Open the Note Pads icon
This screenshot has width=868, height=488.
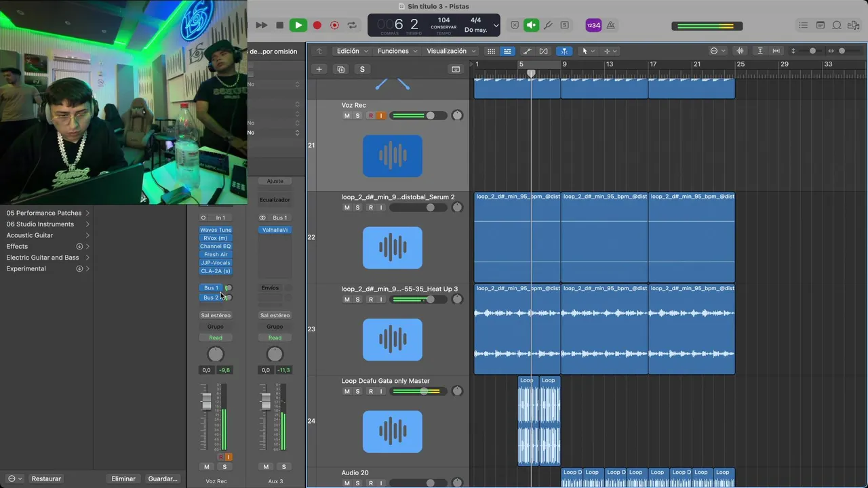pos(820,25)
